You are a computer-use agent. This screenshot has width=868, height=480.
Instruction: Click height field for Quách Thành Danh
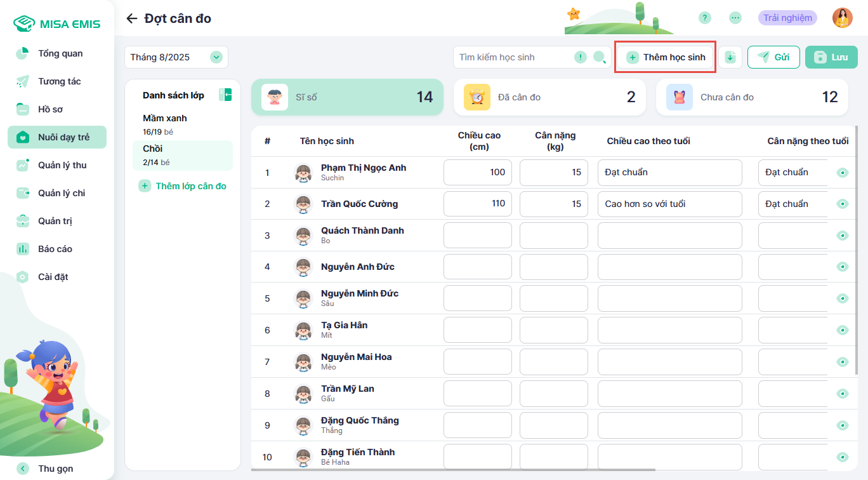click(x=478, y=236)
